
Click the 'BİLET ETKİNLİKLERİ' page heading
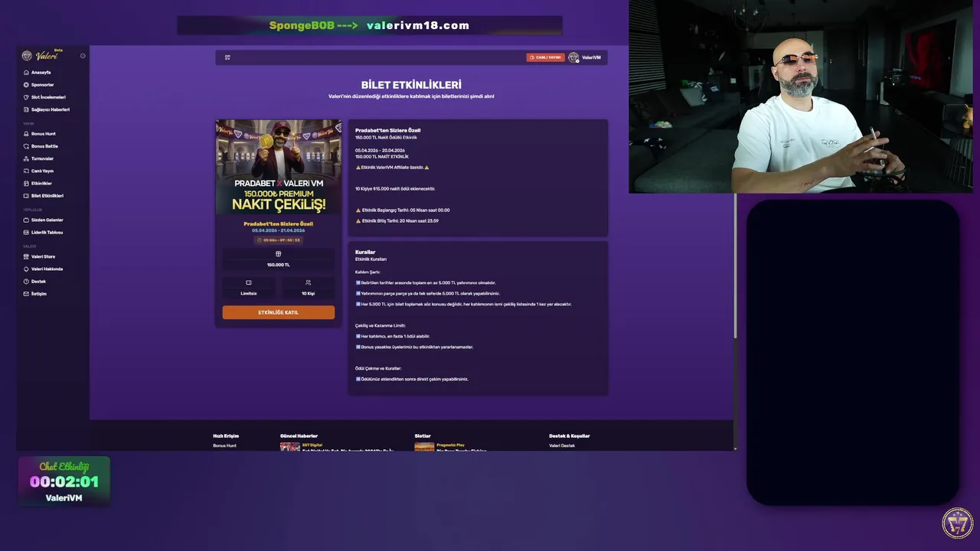[411, 85]
